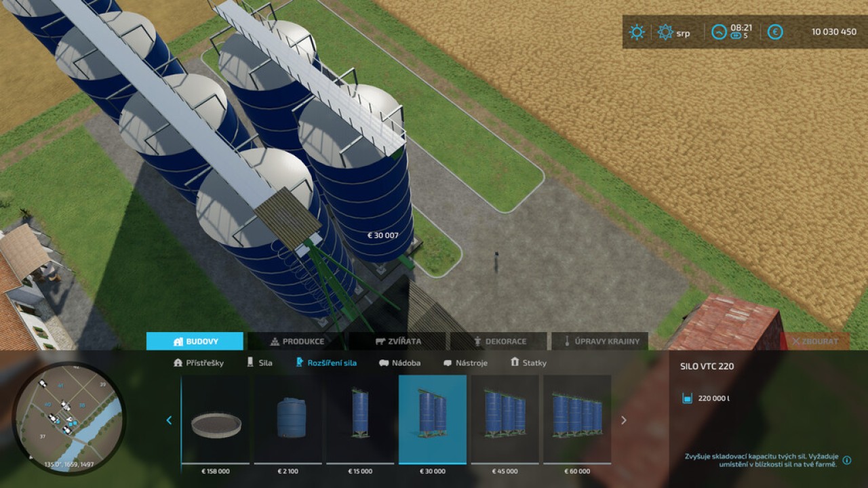Click the account balance 10 030 450
The width and height of the screenshot is (868, 488).
coord(834,32)
